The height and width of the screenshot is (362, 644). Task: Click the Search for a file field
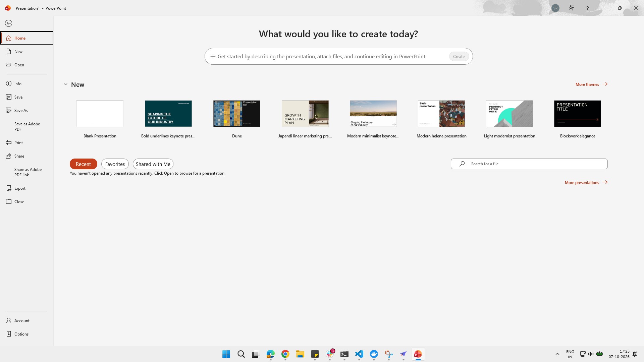click(x=529, y=164)
